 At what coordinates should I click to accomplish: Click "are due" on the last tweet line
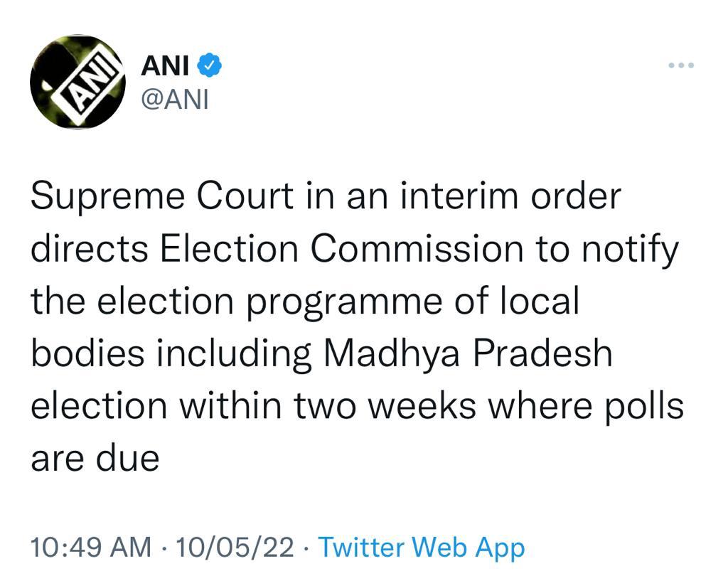tap(95, 458)
